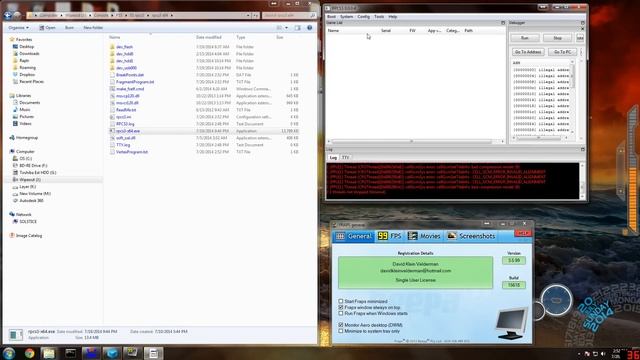Select the ReadMe.txt file

coord(126,110)
